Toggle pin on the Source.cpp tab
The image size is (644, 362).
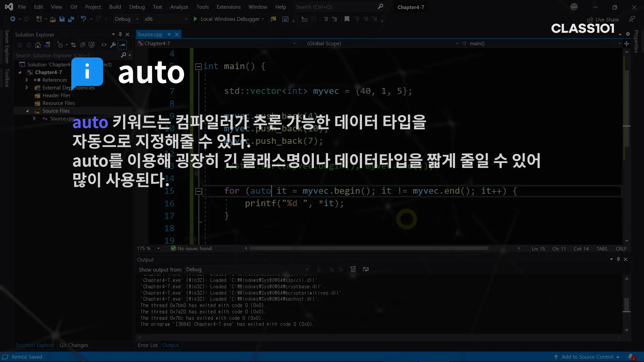(x=169, y=35)
